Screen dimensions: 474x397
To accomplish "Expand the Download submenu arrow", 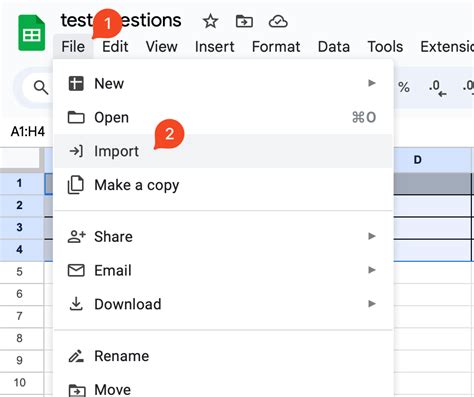I will pyautogui.click(x=372, y=304).
